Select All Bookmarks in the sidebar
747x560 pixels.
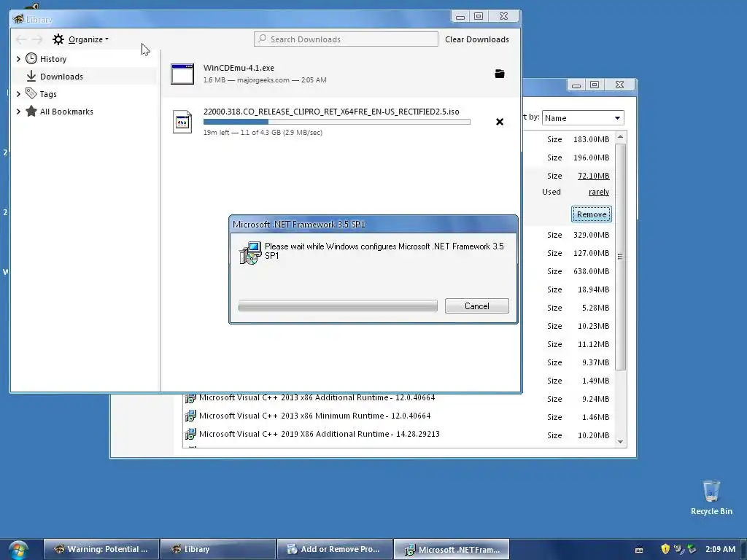[x=66, y=112]
